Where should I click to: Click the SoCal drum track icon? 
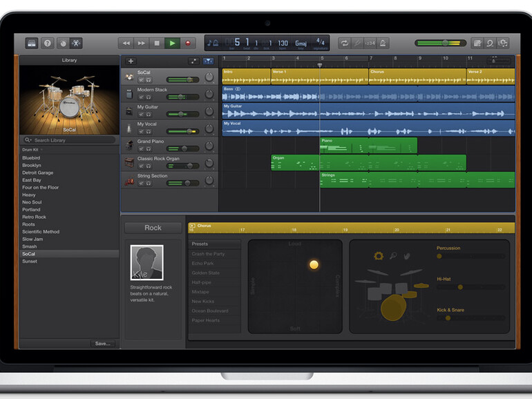coord(129,77)
